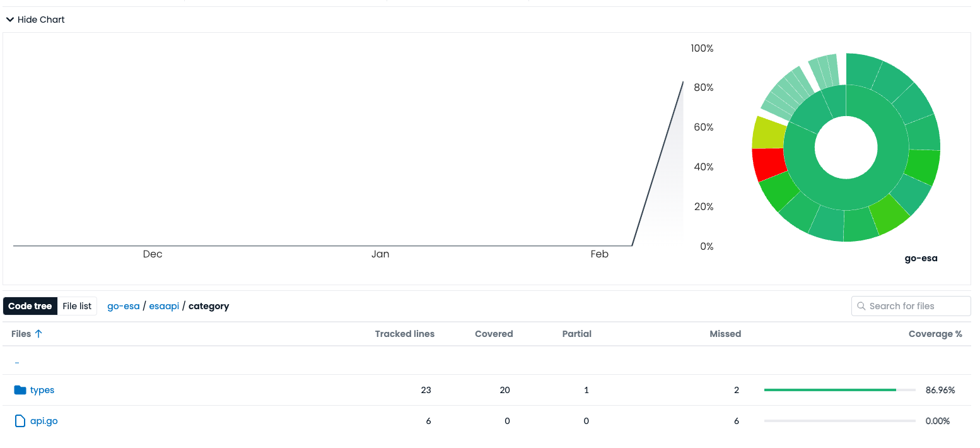This screenshot has height=448, width=980.
Task: Sort by Tracked lines column
Action: click(x=404, y=334)
